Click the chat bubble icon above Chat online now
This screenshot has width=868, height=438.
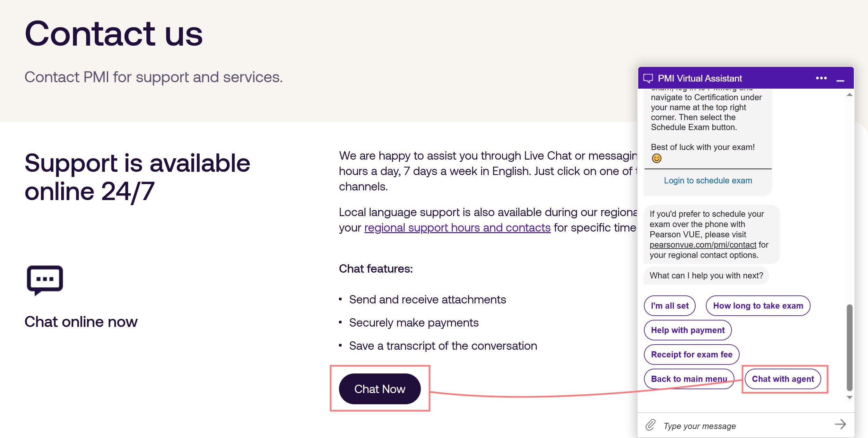(x=45, y=279)
